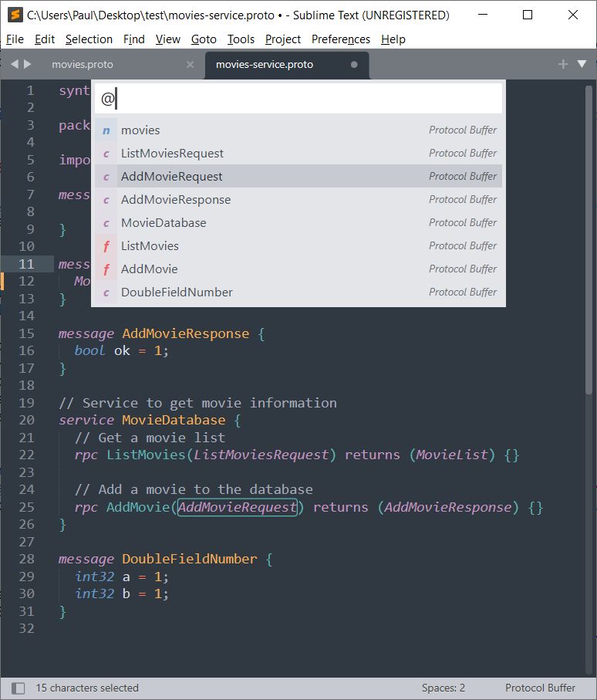Select the movies symbol in the list
The height and width of the screenshot is (700, 597).
coord(298,130)
